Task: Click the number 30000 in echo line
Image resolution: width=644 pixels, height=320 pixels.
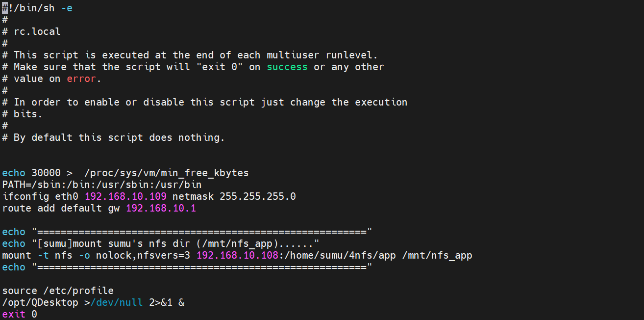Action: pyautogui.click(x=46, y=173)
